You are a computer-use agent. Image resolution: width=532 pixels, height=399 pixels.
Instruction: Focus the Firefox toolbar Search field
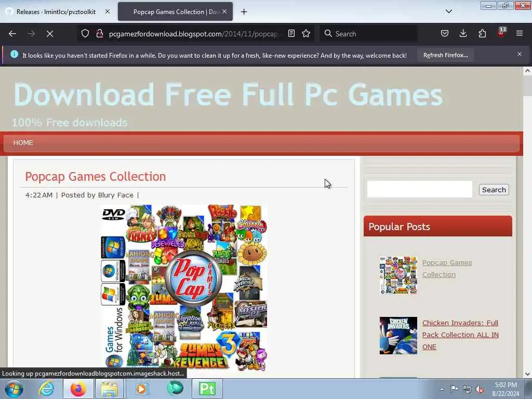pos(369,34)
